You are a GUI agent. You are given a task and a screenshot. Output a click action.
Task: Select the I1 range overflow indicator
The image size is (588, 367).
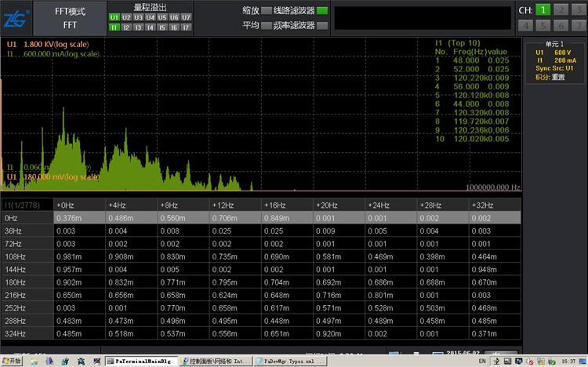(114, 27)
